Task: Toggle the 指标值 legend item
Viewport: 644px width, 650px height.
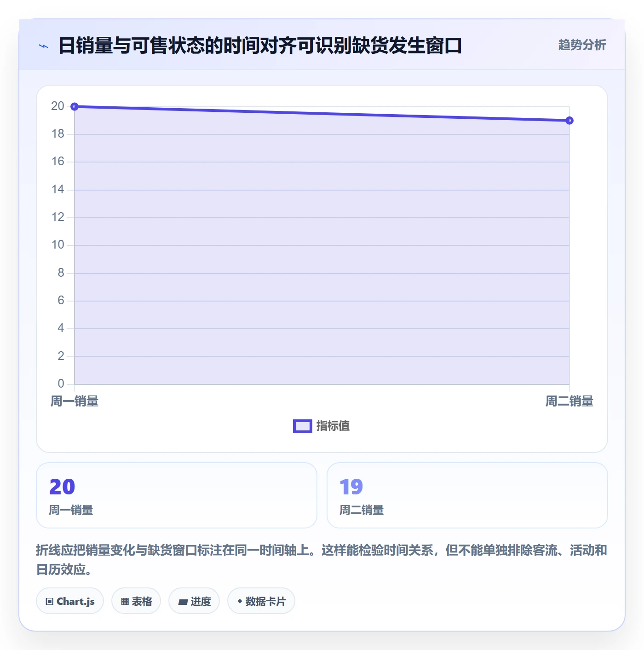Action: [322, 426]
